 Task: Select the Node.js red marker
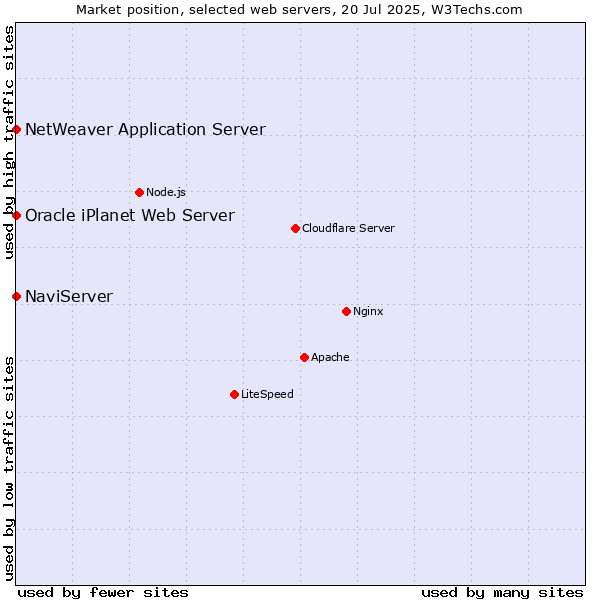(x=140, y=192)
